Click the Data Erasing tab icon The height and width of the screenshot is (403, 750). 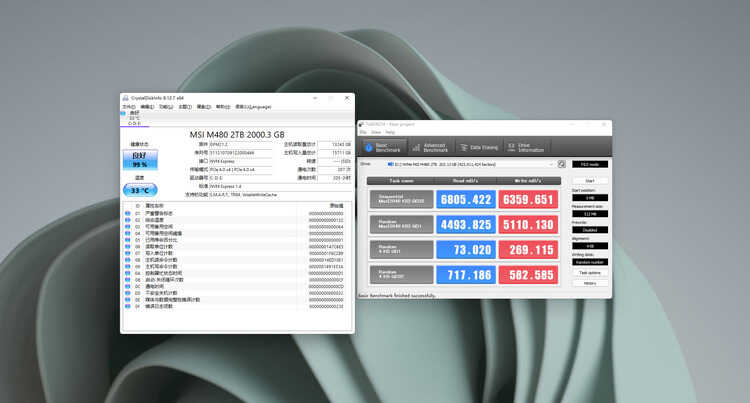point(463,148)
